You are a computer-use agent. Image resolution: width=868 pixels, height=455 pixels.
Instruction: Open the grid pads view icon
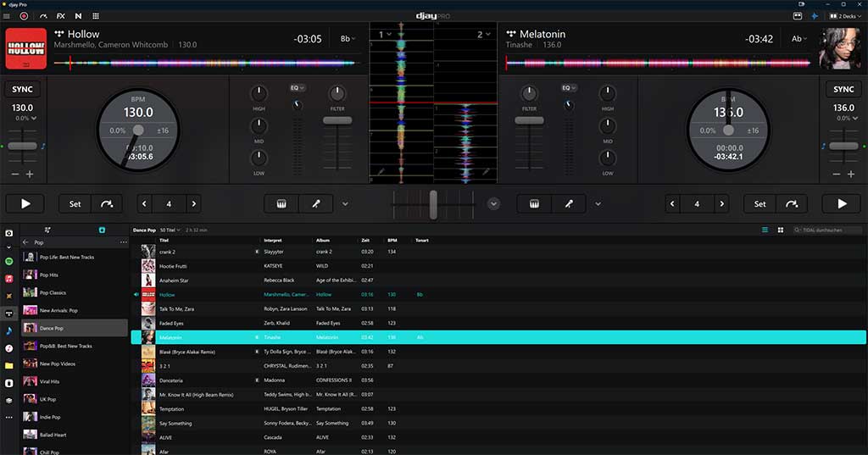[96, 16]
